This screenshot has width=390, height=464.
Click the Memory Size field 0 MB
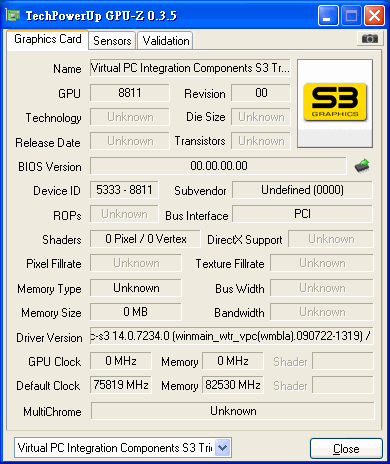pyautogui.click(x=136, y=312)
